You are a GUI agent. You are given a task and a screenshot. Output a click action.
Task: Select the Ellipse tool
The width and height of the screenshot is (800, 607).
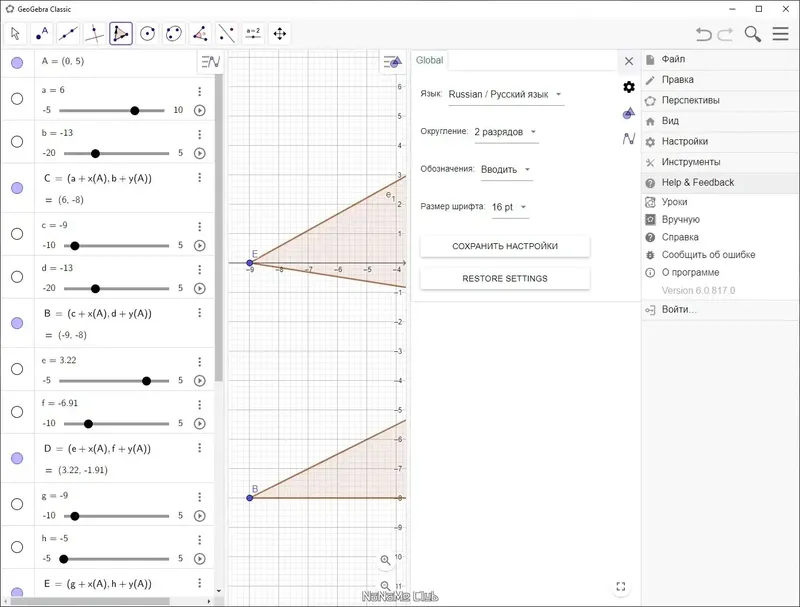click(x=174, y=34)
